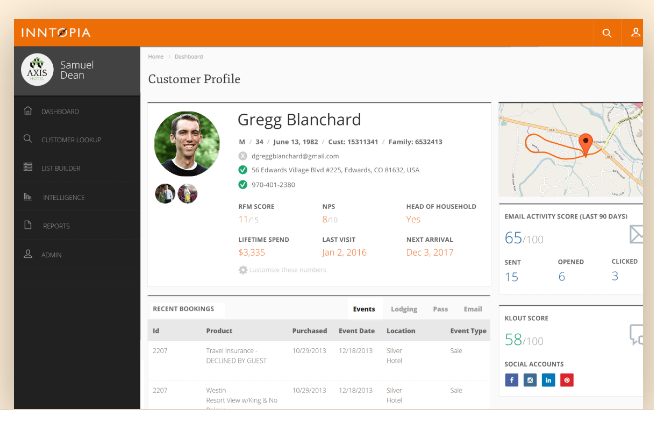Click the orange map location pin

point(586,144)
